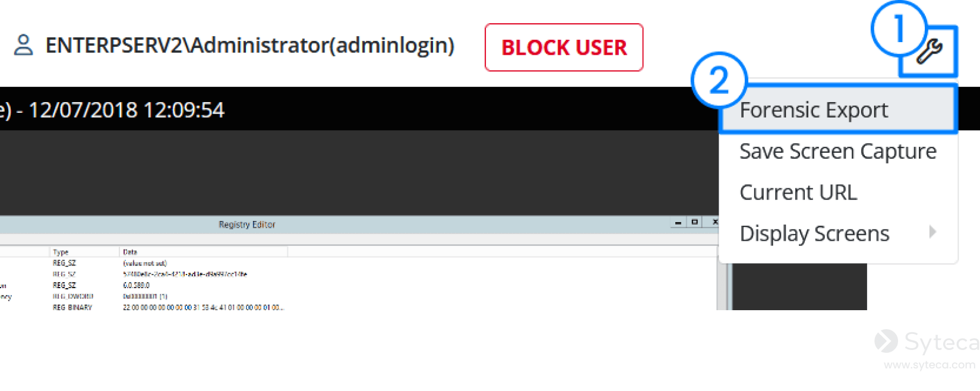This screenshot has width=980, height=391.
Task: Select the Current URL menu option
Action: click(x=837, y=193)
